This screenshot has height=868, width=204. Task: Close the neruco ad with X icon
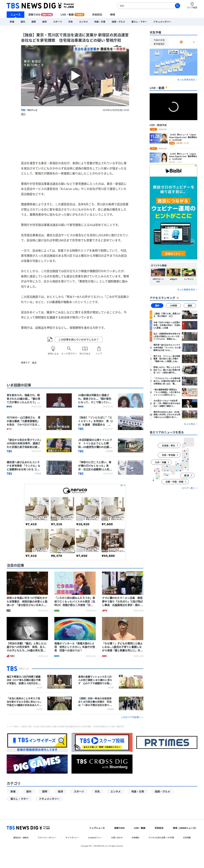[x=124, y=486]
